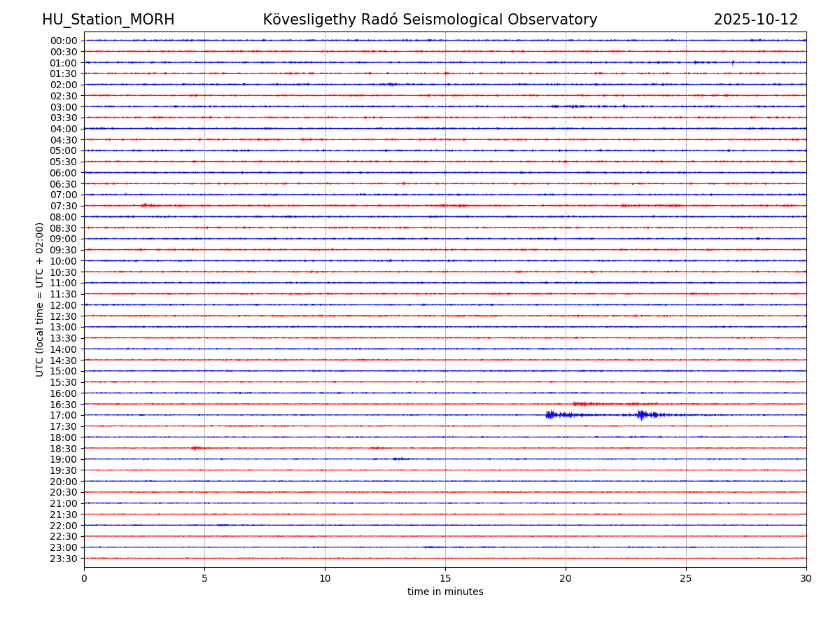Viewport: 840px width, 630px height.
Task: Click the x-axis tick label 0
Action: click(84, 579)
